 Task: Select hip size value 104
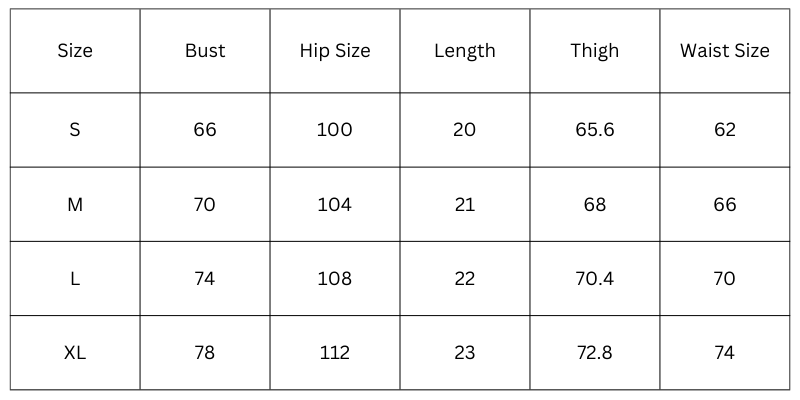(335, 205)
